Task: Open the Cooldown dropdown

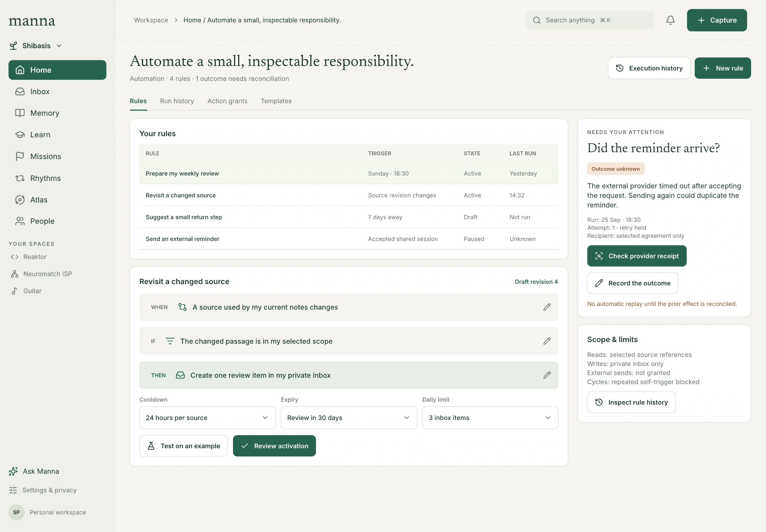Action: (207, 418)
